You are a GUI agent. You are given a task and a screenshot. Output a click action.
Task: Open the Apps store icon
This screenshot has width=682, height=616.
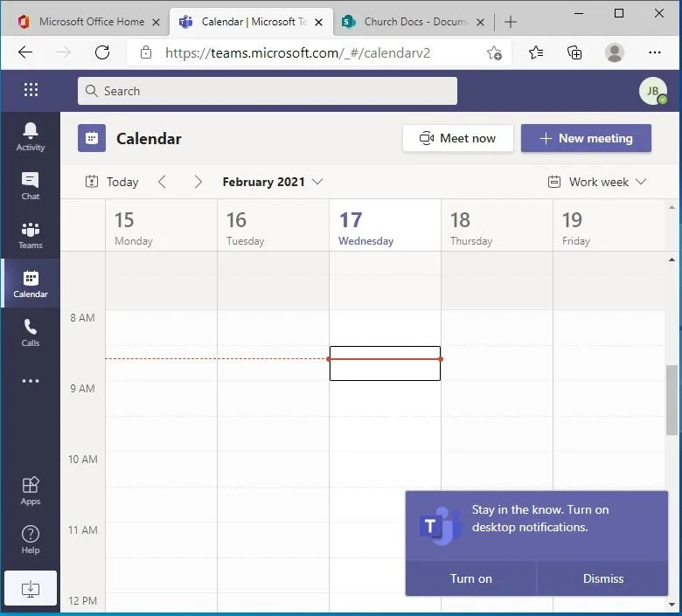pyautogui.click(x=31, y=491)
